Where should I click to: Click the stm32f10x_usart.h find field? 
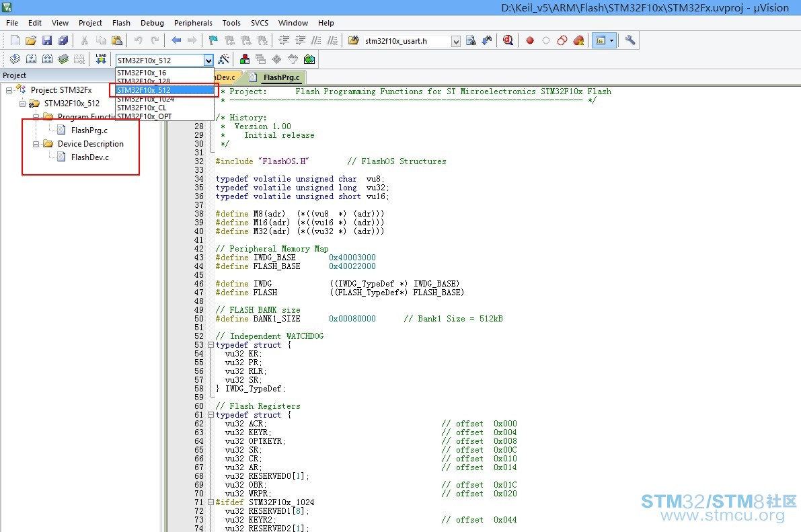[407, 41]
